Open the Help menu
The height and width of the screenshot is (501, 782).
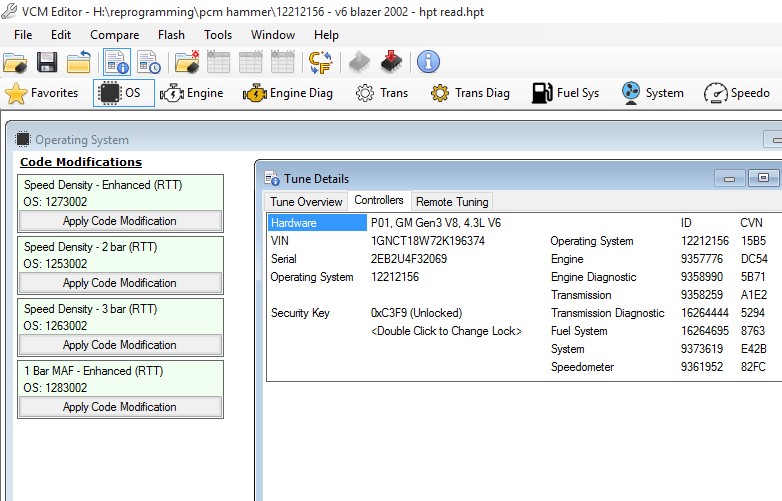pyautogui.click(x=326, y=35)
